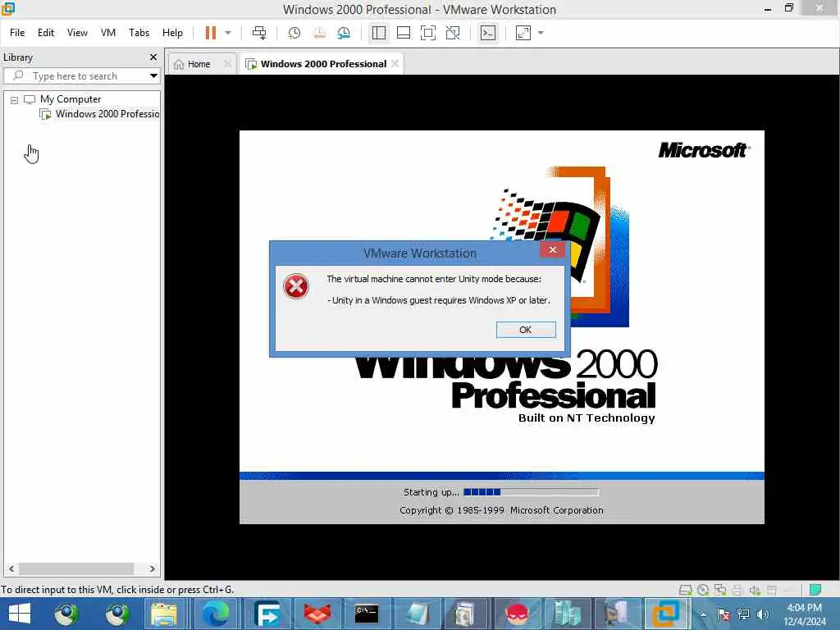Close the Library panel
Image resolution: width=840 pixels, height=630 pixels.
click(x=153, y=57)
